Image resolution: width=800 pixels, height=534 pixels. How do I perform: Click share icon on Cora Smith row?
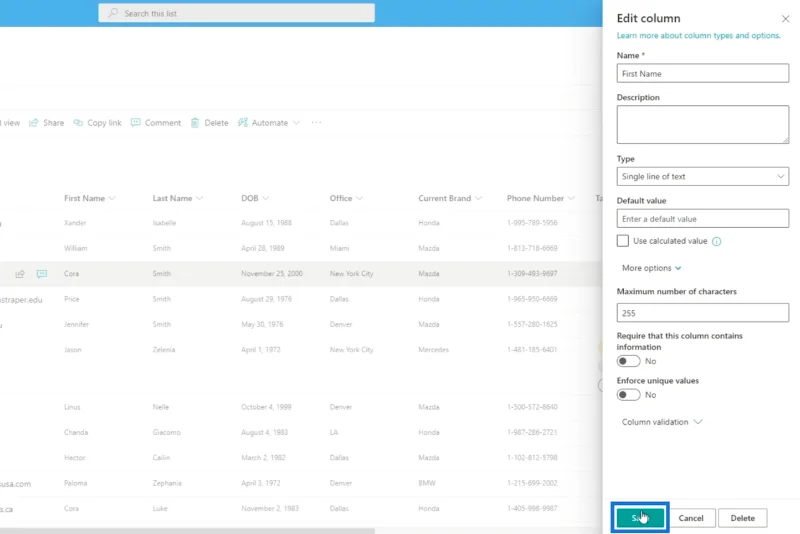point(20,274)
